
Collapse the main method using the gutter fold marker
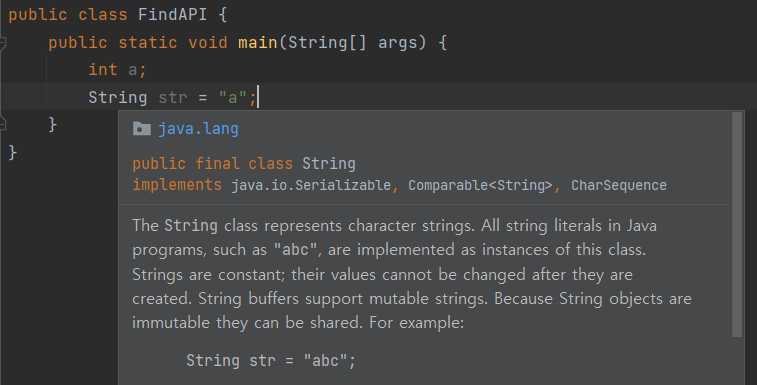click(x=2, y=43)
